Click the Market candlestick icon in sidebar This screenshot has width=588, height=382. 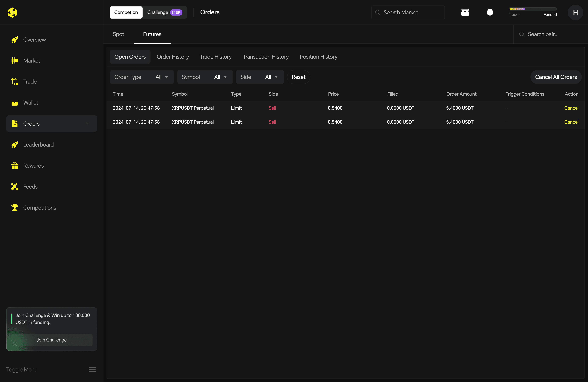[15, 61]
